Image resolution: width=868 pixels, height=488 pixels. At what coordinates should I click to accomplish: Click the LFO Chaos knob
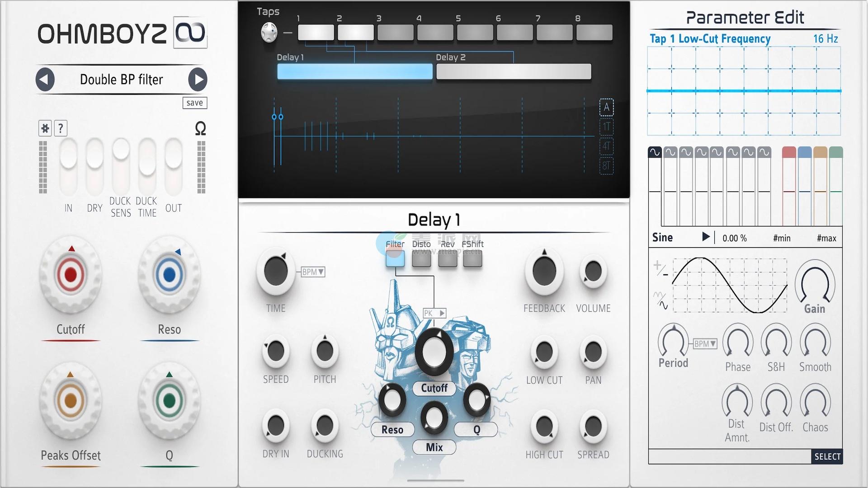(815, 401)
